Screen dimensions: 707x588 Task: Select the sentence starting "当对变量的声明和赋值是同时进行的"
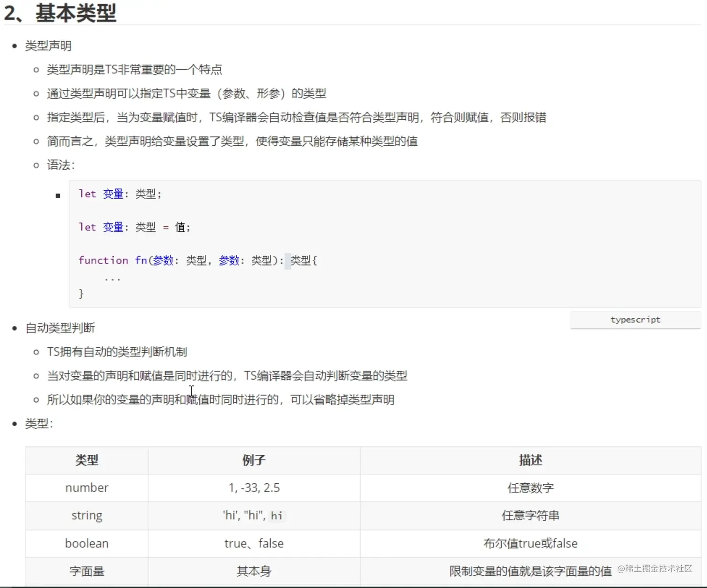click(x=227, y=376)
